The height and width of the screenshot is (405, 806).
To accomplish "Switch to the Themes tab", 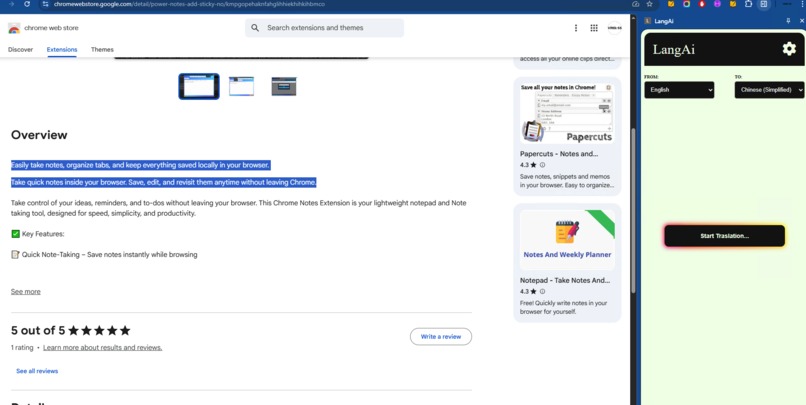I will coord(102,49).
